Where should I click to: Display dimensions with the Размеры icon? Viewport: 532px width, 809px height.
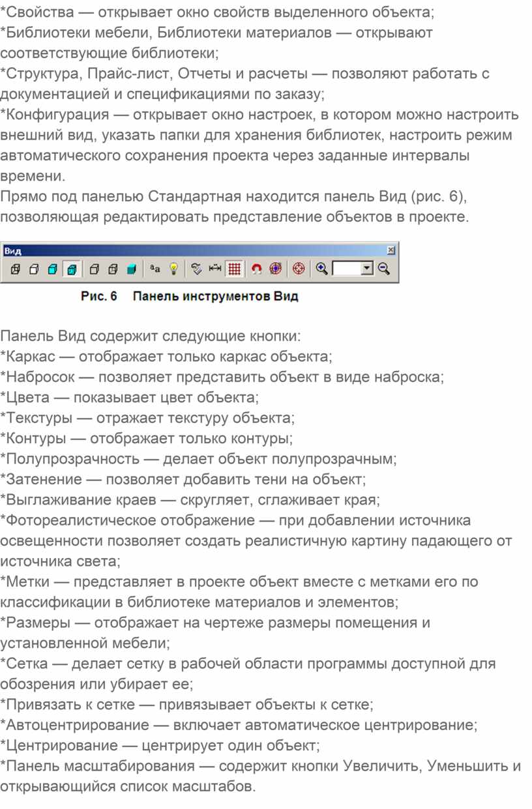[215, 268]
